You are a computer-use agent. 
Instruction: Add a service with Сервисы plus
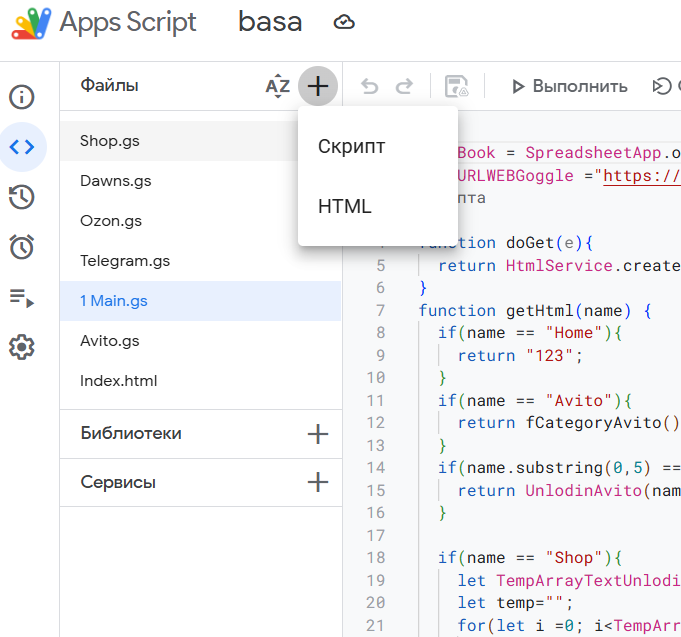[x=318, y=482]
